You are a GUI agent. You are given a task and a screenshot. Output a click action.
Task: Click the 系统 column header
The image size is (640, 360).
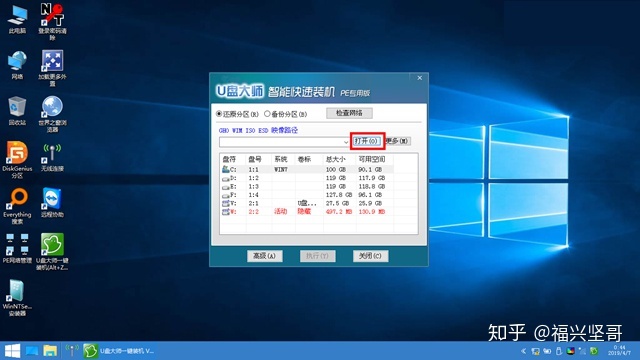pyautogui.click(x=283, y=159)
